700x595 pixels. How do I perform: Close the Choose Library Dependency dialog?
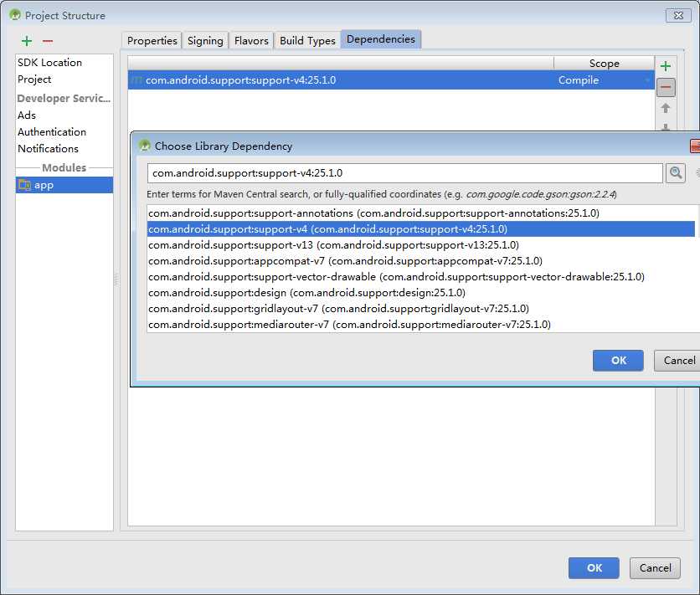695,146
